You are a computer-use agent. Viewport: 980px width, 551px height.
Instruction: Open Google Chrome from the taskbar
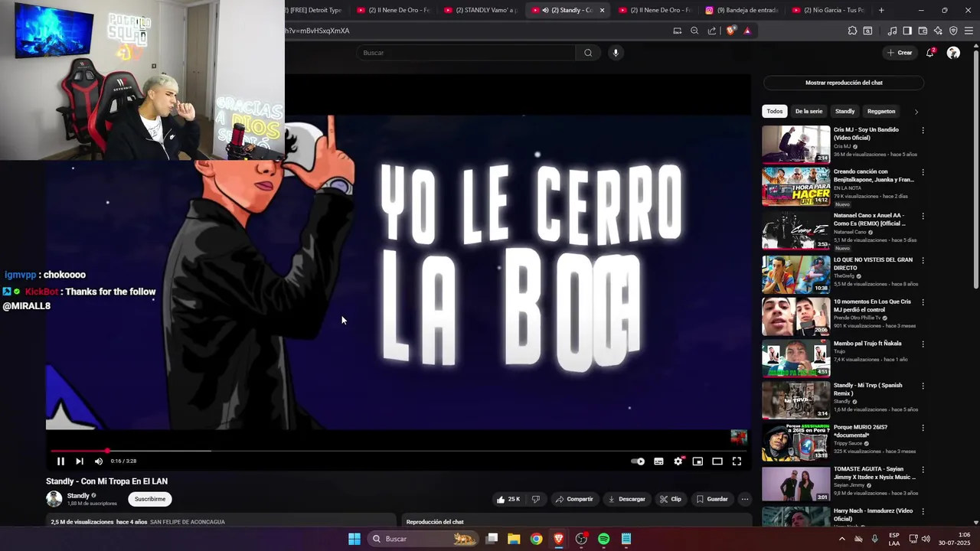click(536, 539)
